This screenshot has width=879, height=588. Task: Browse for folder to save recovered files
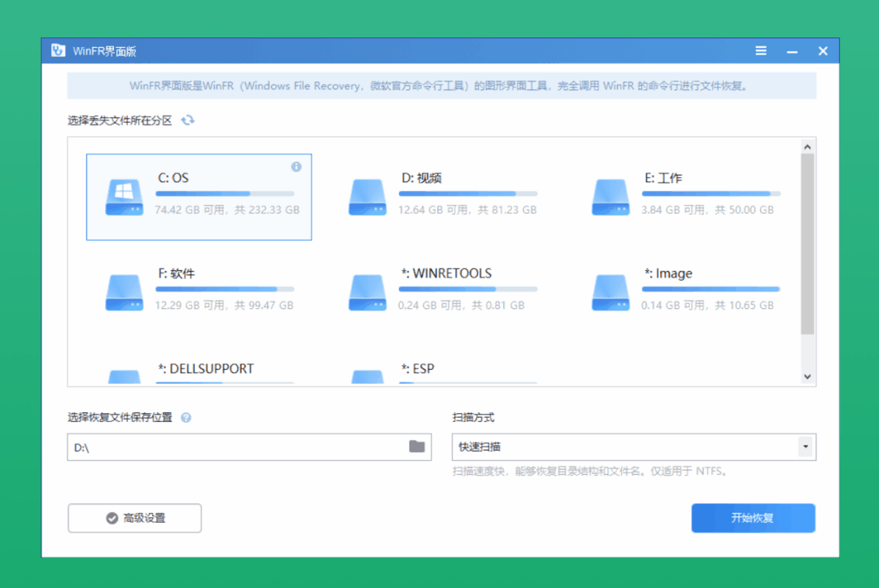[417, 446]
